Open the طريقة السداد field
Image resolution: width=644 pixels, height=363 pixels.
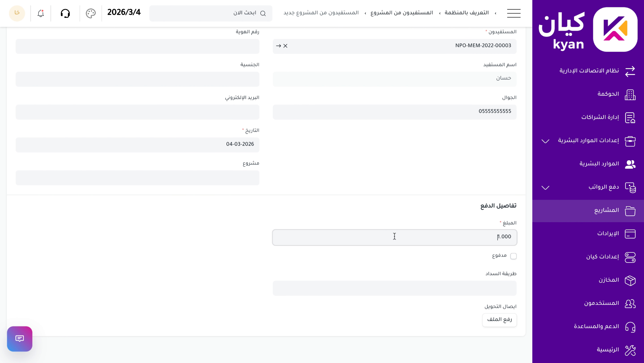pos(394,288)
